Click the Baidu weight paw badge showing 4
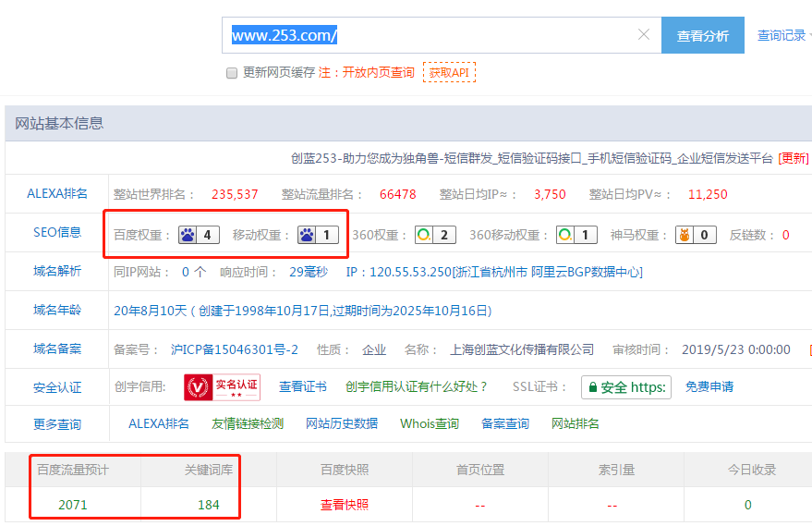 pyautogui.click(x=199, y=235)
